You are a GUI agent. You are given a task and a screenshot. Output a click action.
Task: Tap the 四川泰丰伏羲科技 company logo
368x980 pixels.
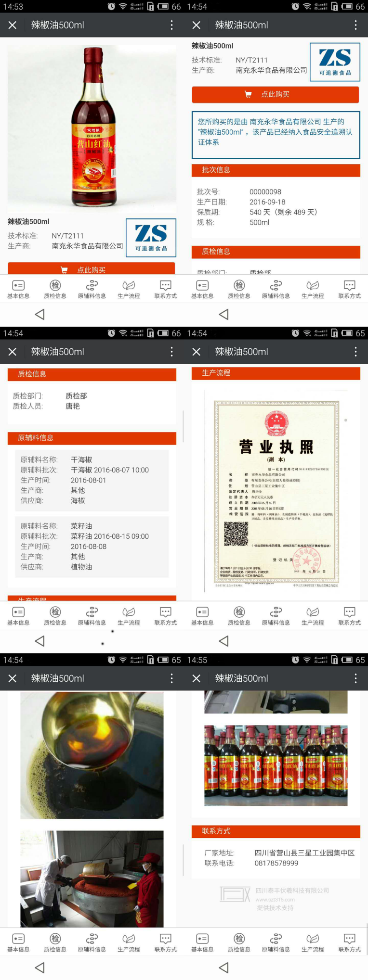pyautogui.click(x=235, y=894)
